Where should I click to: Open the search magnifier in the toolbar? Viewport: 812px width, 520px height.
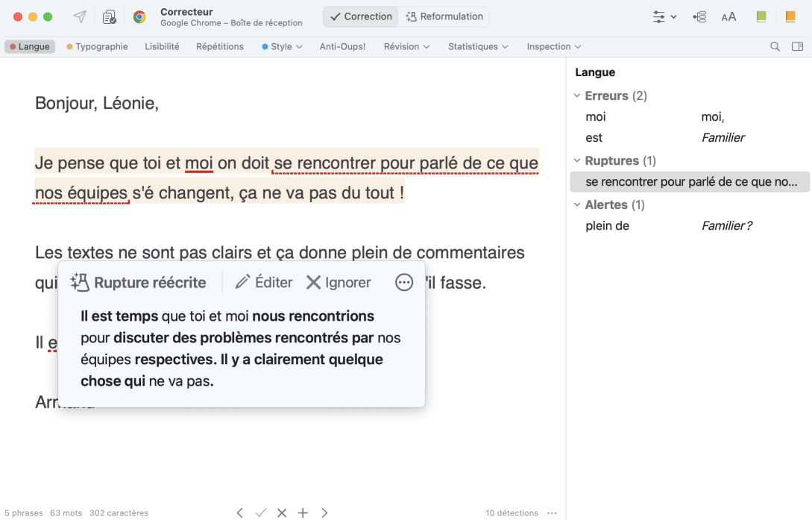(x=775, y=46)
